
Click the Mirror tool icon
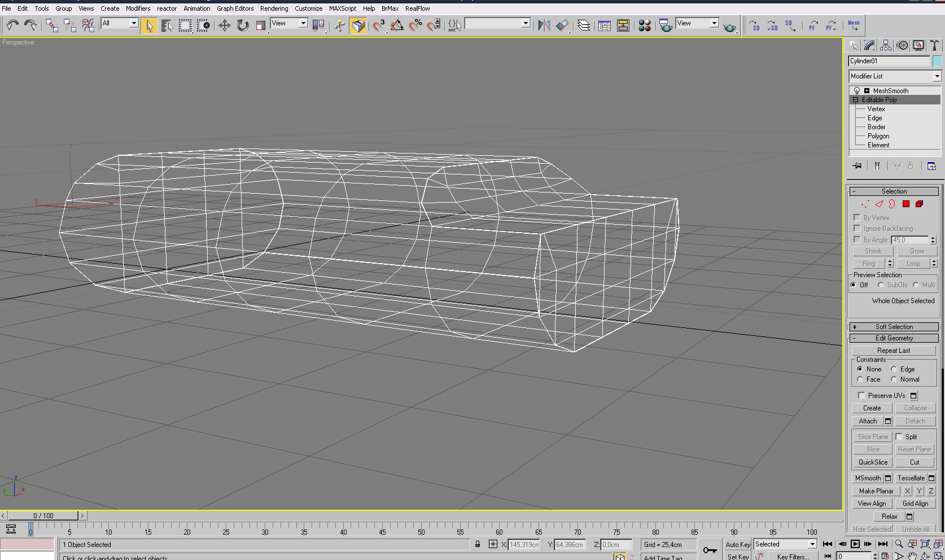(x=544, y=25)
